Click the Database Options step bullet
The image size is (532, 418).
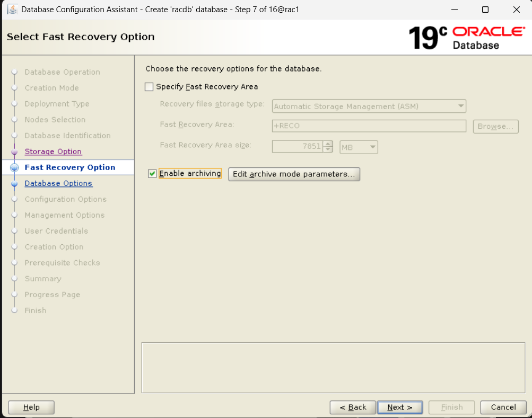[x=14, y=183]
